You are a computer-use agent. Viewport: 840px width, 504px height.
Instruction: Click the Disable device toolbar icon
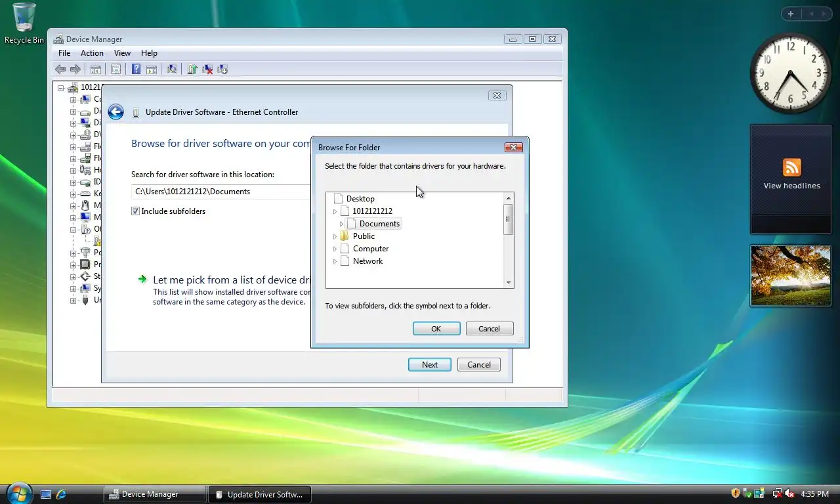(x=222, y=69)
